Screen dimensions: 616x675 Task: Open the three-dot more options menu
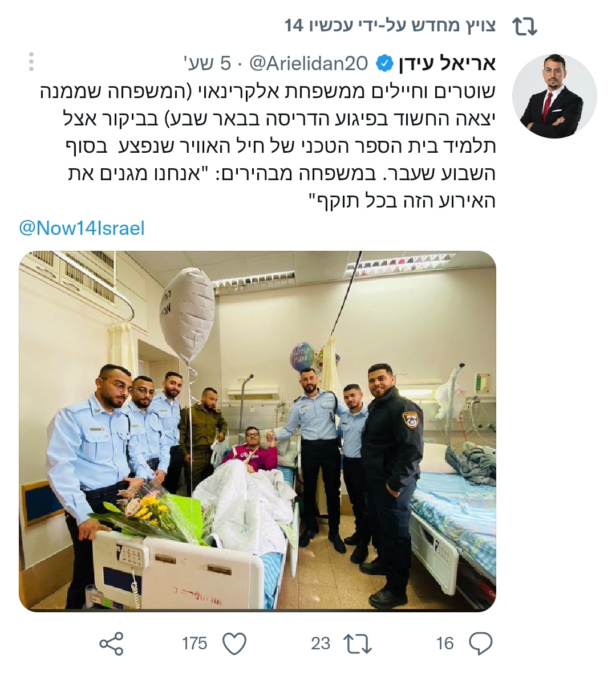pyautogui.click(x=31, y=62)
